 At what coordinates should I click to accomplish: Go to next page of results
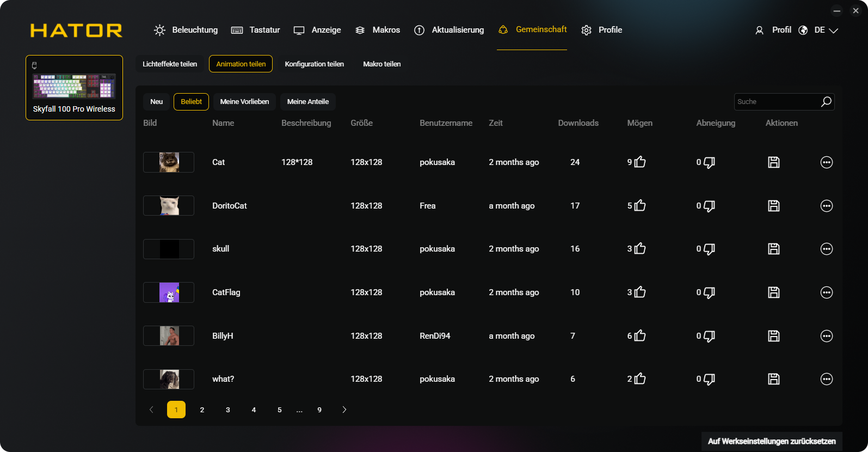[344, 410]
